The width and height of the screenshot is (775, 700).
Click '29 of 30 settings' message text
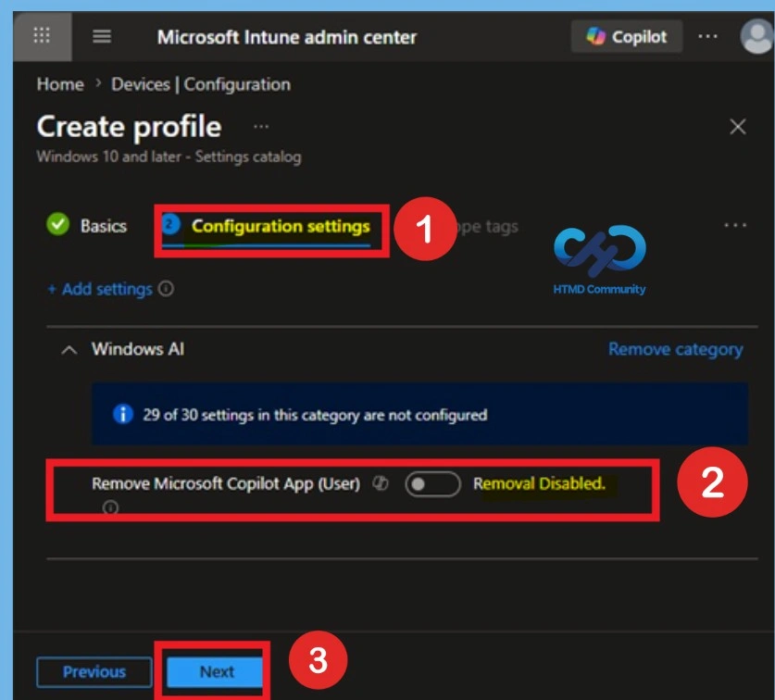pos(315,415)
